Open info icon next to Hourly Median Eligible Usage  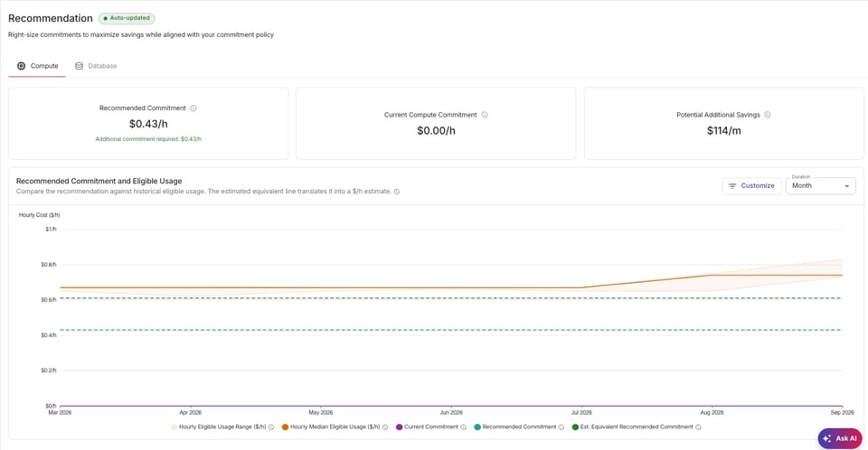385,427
